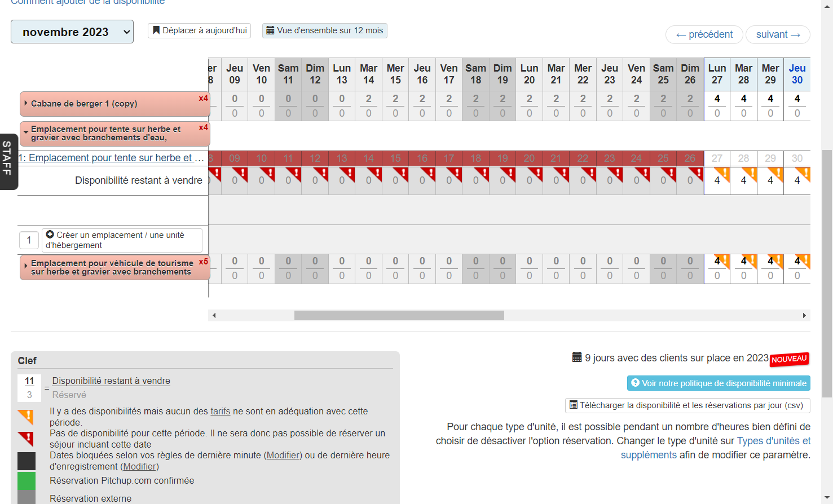Expand Cabane de berger 1 (copy) row

pyautogui.click(x=114, y=104)
